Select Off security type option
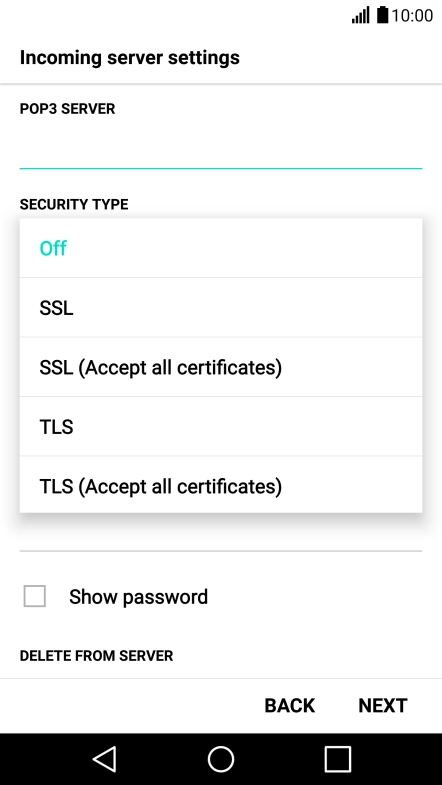Viewport: 442px width, 785px height. point(221,248)
